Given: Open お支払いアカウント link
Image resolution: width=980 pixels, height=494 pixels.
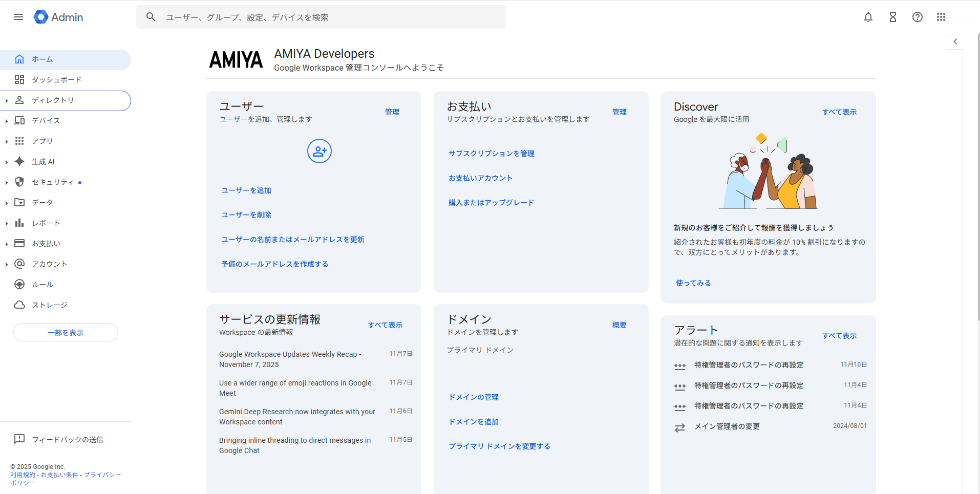Looking at the screenshot, I should coord(480,178).
